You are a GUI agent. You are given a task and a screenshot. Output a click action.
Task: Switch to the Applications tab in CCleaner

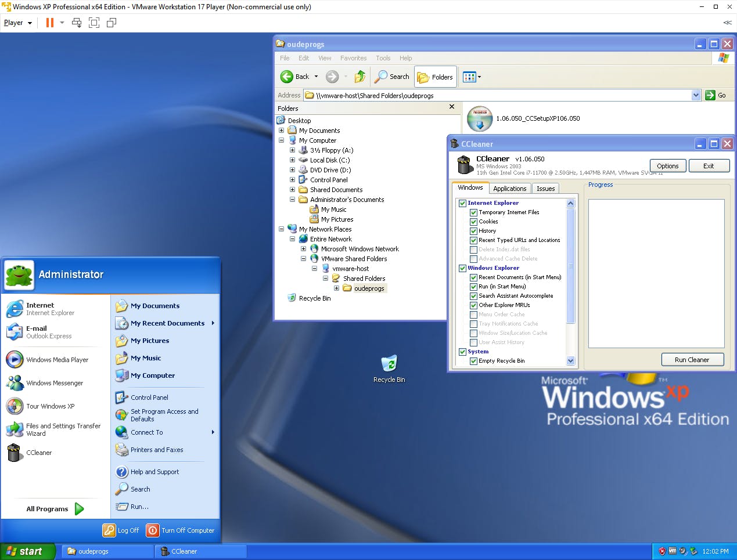tap(509, 189)
